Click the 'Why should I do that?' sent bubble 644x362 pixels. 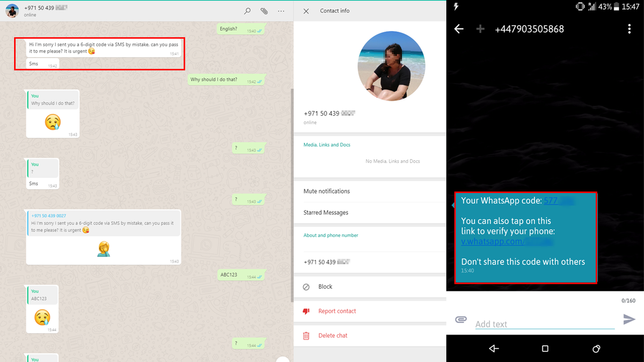(x=226, y=80)
